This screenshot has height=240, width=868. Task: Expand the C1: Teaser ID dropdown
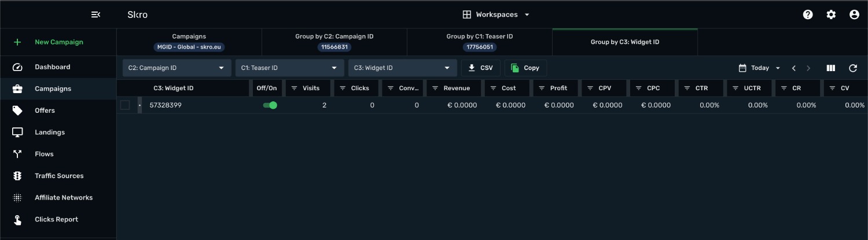(x=289, y=68)
